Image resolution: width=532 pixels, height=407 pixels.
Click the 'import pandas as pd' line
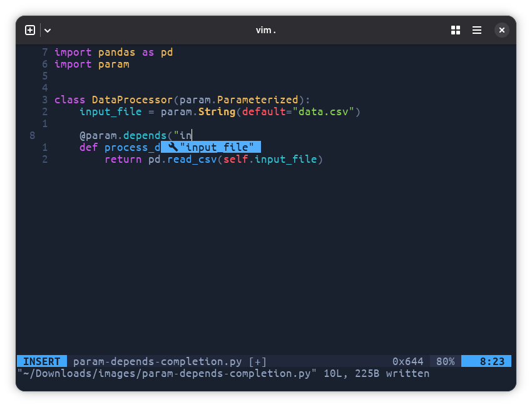(114, 52)
